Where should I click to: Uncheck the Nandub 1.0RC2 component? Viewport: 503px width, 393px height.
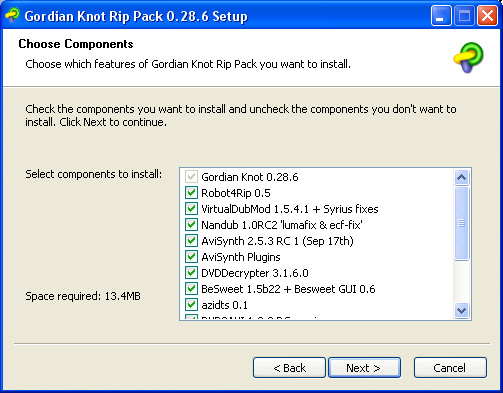[x=191, y=224]
